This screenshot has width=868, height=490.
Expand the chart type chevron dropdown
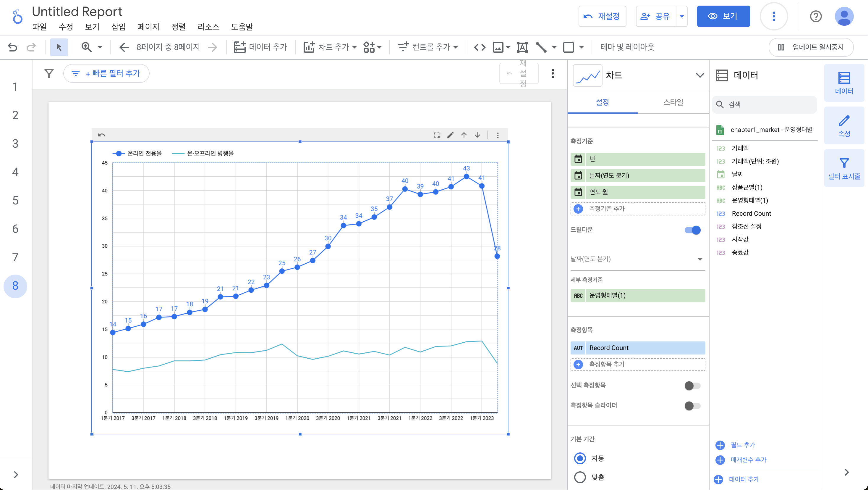point(699,75)
